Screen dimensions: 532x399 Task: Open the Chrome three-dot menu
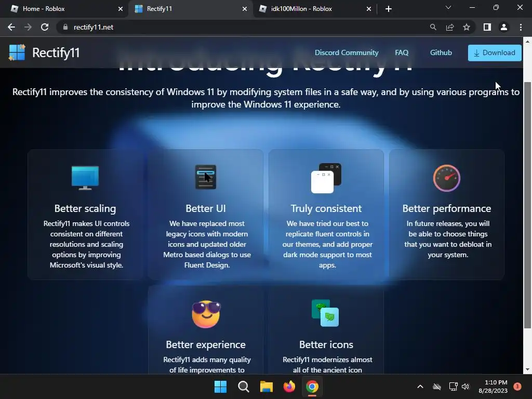(x=521, y=27)
